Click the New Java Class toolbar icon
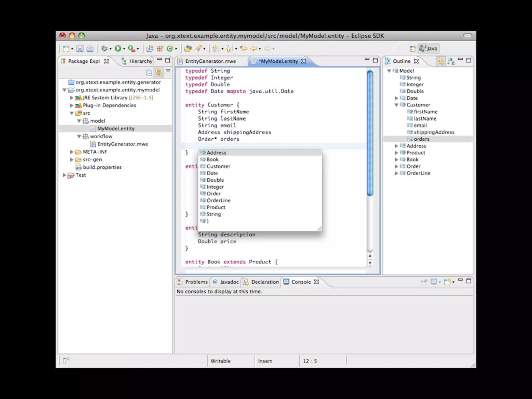 170,49
